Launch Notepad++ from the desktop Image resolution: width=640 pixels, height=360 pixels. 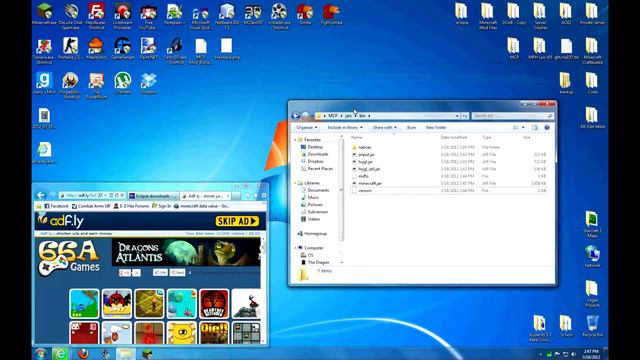coord(175,14)
